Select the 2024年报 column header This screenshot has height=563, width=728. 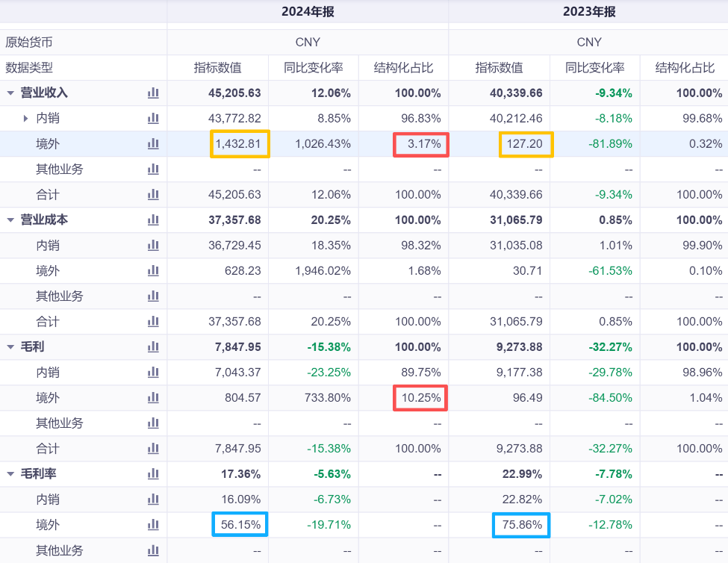click(x=307, y=12)
